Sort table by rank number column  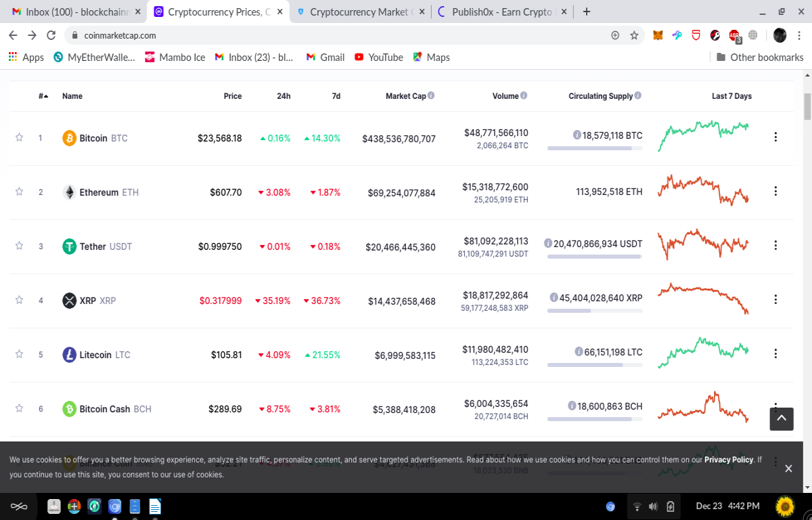43,96
